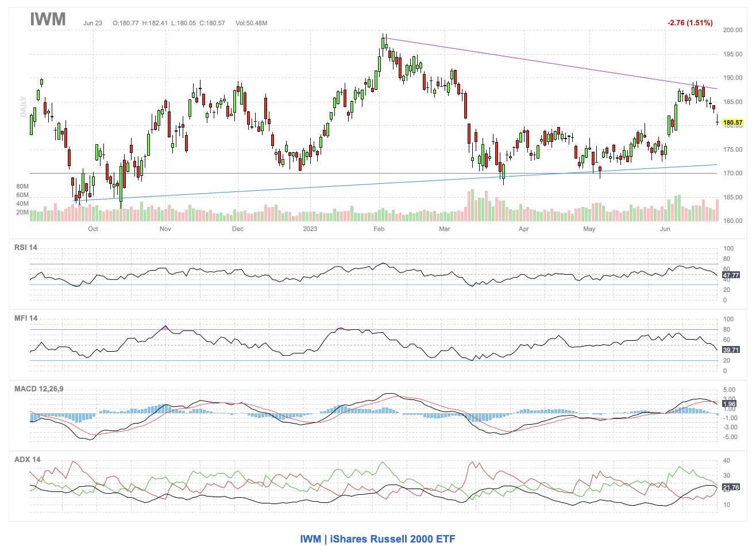Screen dimensions: 756x546
Task: Click the MACD 12,26,9 indicator label
Action: 38,389
